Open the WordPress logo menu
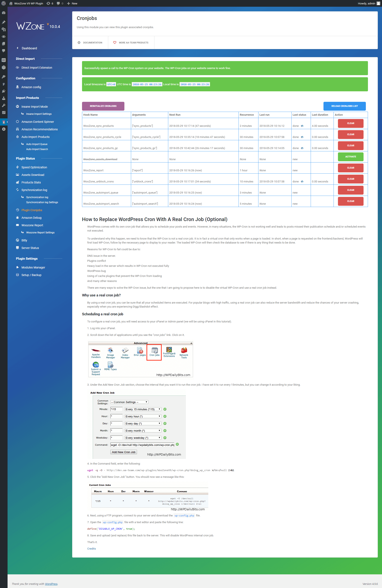This screenshot has width=382, height=588. (4, 3)
